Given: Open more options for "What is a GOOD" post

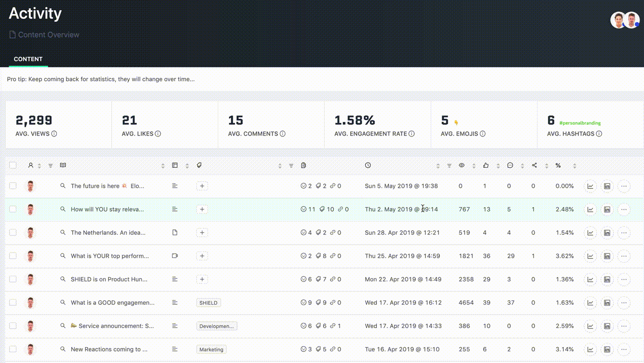Looking at the screenshot, I should tap(624, 302).
